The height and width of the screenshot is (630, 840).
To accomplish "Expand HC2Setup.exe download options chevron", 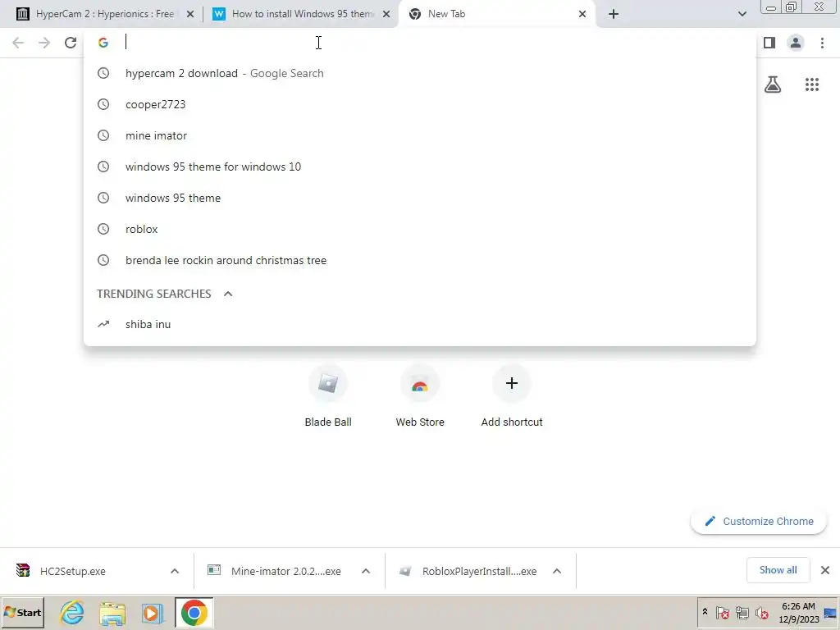I will (175, 571).
